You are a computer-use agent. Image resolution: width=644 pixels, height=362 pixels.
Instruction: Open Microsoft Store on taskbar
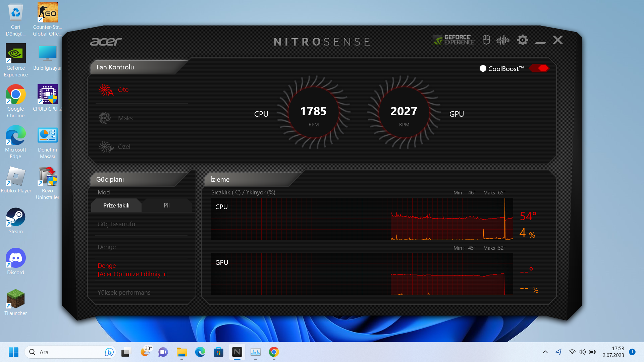[218, 352]
